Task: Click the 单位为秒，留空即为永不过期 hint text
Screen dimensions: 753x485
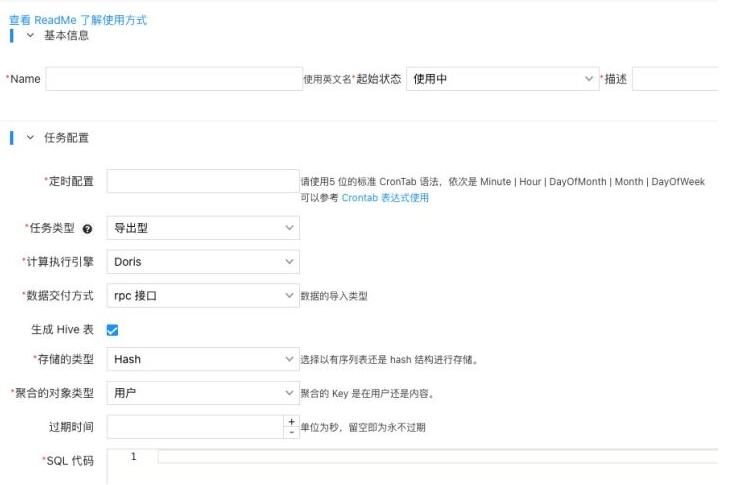Action: tap(363, 427)
